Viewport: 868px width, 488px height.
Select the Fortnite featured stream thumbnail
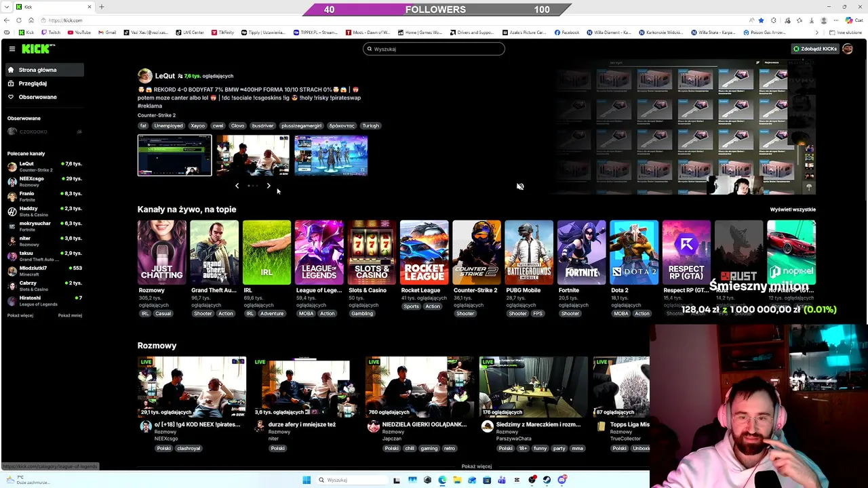point(331,155)
